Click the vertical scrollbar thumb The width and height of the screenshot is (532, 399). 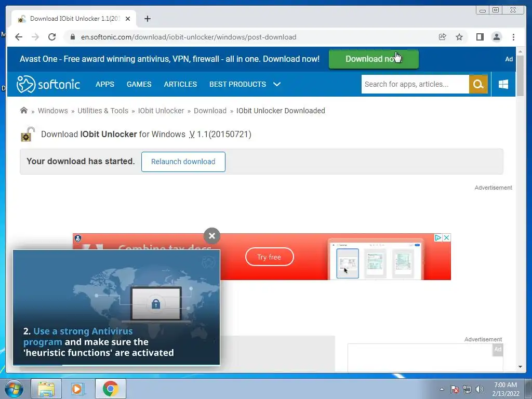(520, 75)
